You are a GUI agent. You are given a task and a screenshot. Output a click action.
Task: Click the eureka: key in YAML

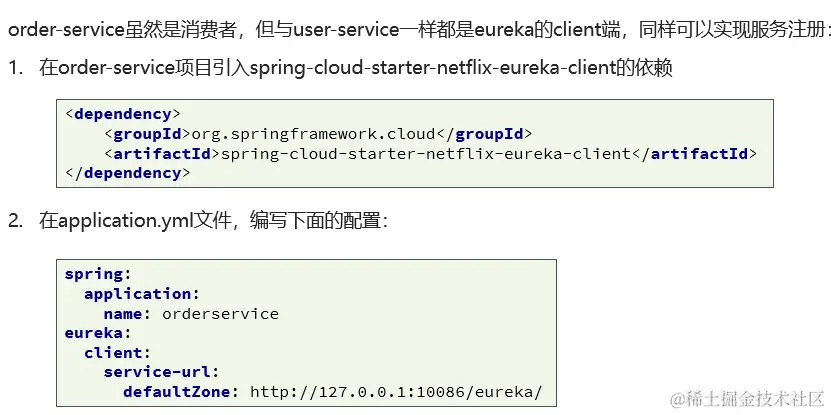[98, 333]
